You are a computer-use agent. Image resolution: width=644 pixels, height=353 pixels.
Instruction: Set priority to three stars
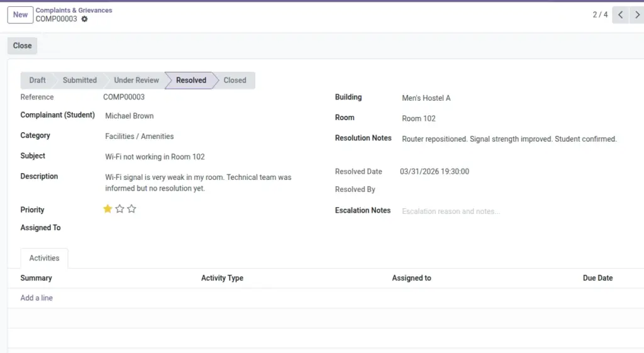point(131,209)
